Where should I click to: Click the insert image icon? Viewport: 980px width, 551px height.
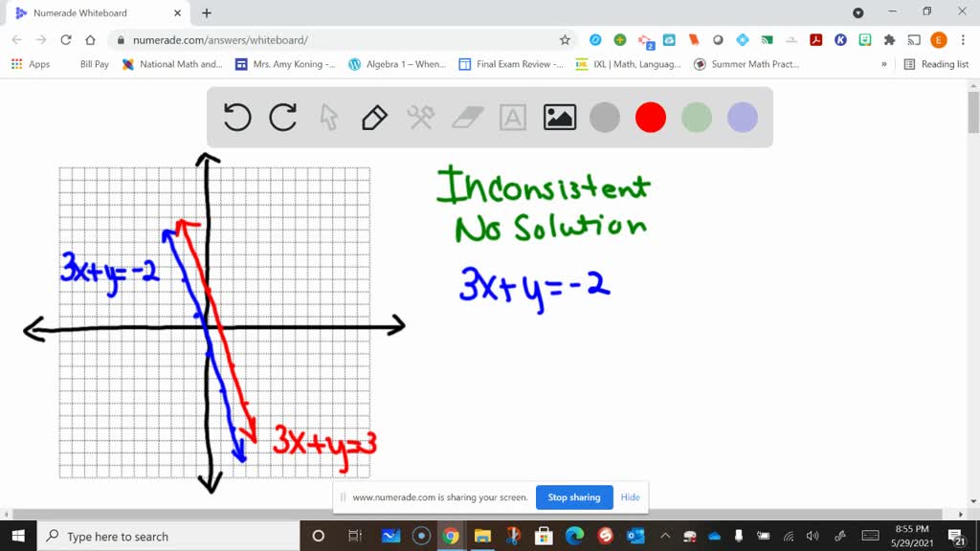tap(559, 118)
